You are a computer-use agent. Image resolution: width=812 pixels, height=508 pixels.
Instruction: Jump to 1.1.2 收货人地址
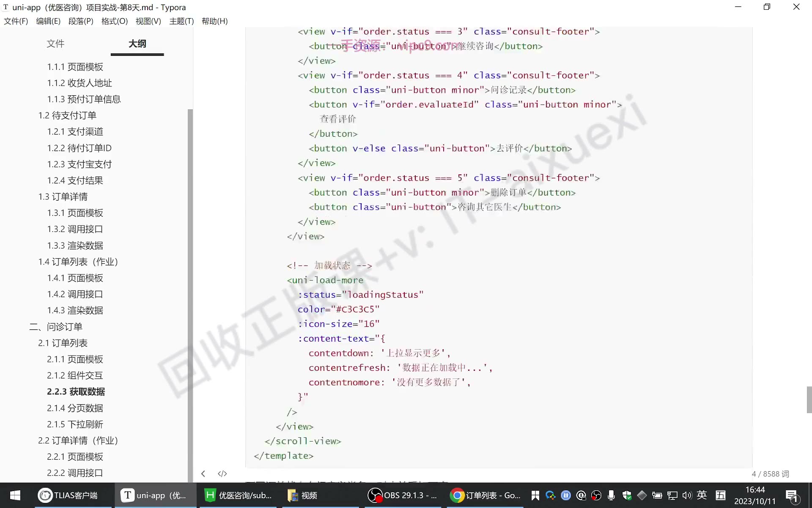80,83
